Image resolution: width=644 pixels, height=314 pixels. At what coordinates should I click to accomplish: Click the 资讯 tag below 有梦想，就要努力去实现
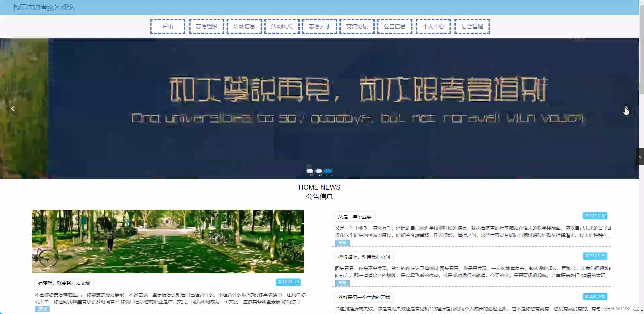pyautogui.click(x=42, y=309)
